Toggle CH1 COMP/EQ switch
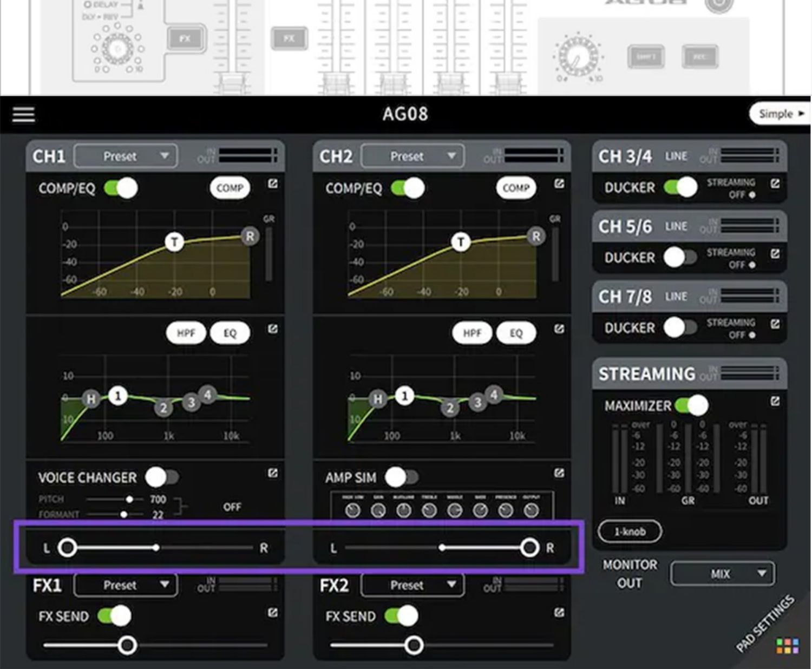 point(121,188)
